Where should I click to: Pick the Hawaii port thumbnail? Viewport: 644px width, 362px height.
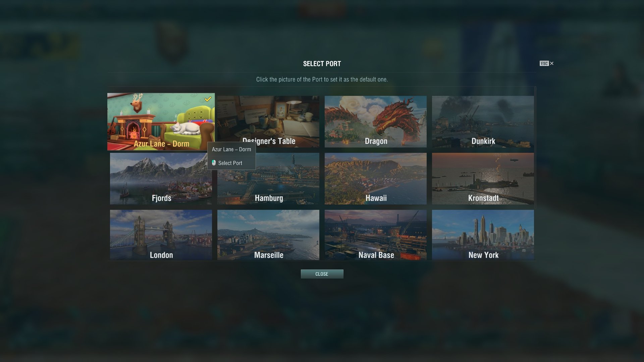click(x=376, y=179)
